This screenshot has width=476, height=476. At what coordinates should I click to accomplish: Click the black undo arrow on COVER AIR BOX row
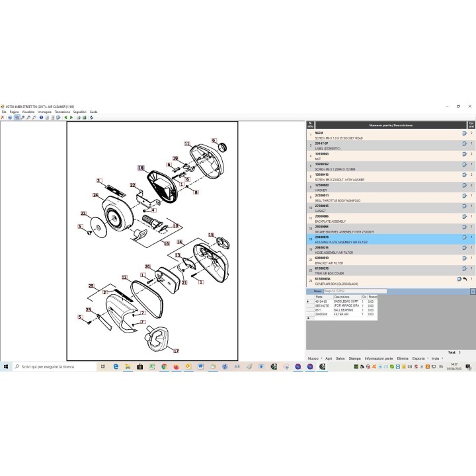[x=465, y=279]
